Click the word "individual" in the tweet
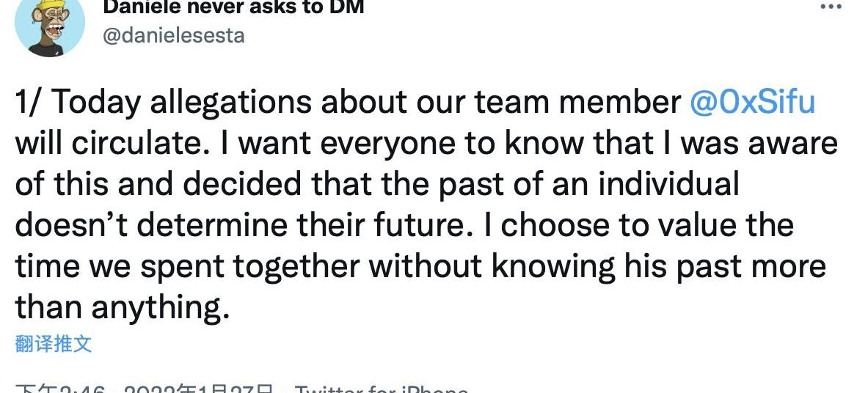The image size is (868, 393). (668, 184)
